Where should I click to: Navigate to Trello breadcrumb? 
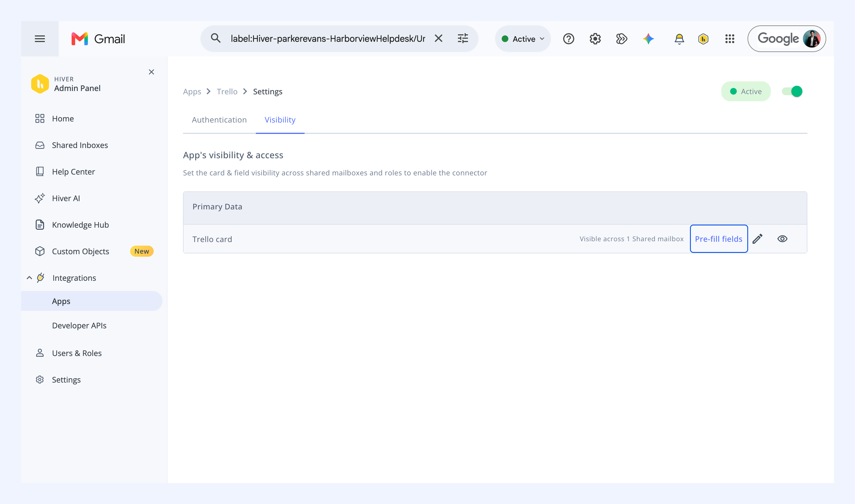227,91
